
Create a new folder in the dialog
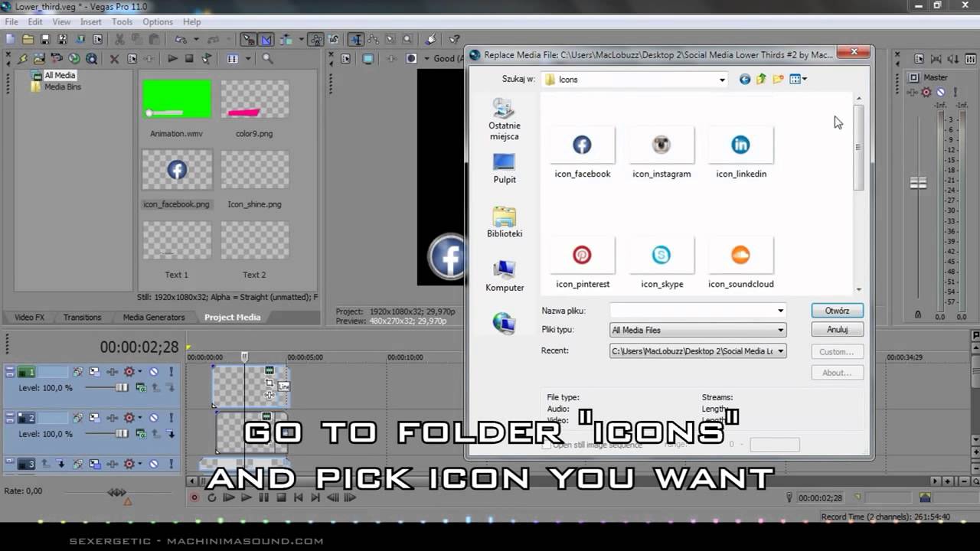click(x=778, y=79)
